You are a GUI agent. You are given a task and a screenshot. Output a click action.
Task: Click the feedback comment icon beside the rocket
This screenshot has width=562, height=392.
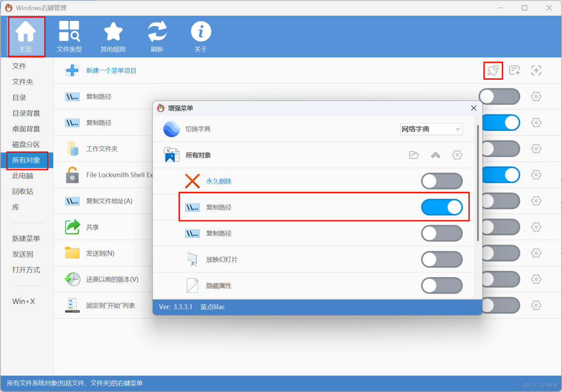click(x=515, y=70)
